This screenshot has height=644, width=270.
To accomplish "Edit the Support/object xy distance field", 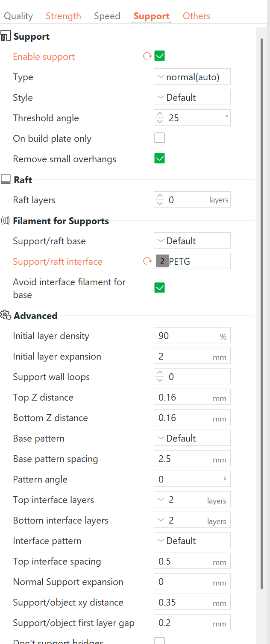I will (x=192, y=602).
